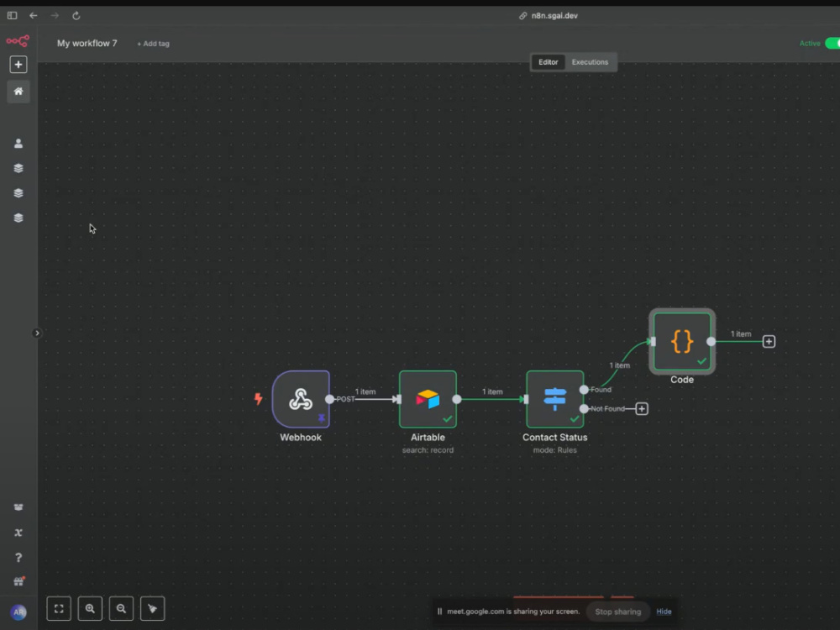
Task: Open the help question mark icon
Action: click(18, 558)
